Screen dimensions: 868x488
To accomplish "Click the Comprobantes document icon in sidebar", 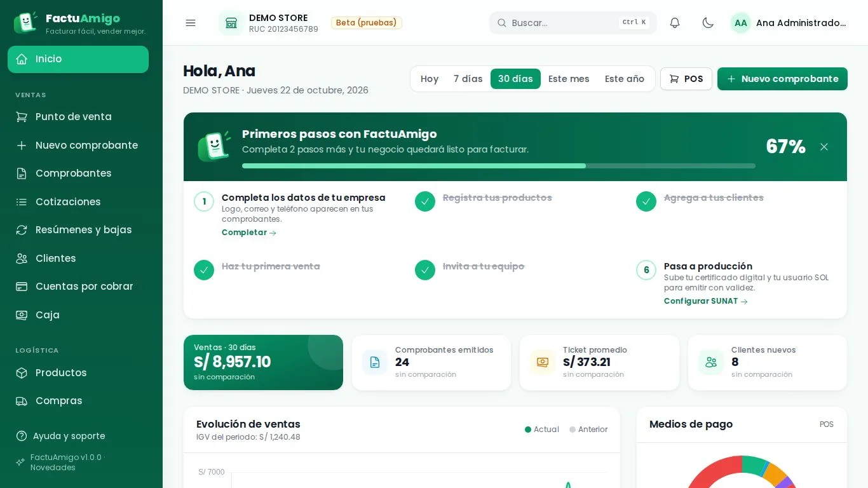I will click(x=22, y=173).
